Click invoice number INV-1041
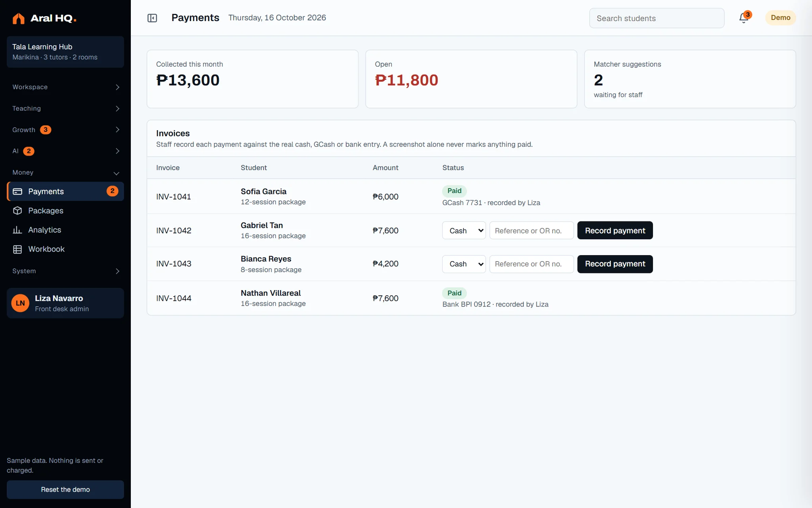 174,197
